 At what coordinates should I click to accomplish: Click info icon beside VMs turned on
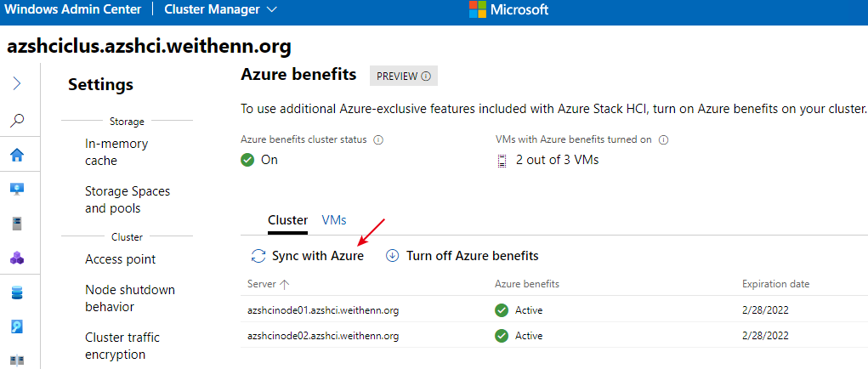[664, 140]
